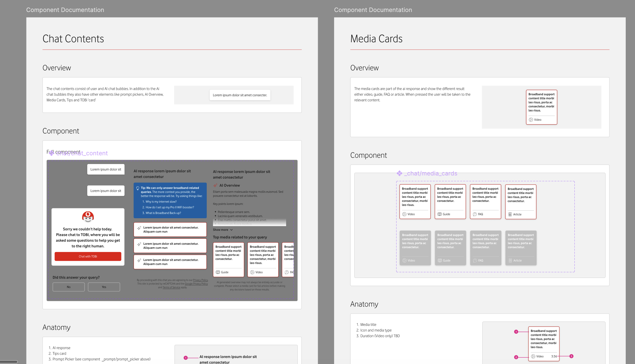
Task: Click the lightbulb icon in the Tip card
Action: [x=138, y=188]
